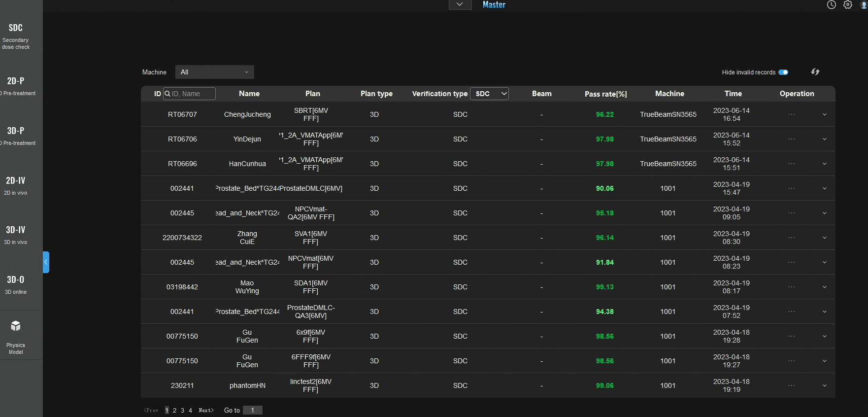Image resolution: width=868 pixels, height=417 pixels.
Task: Expand the top Master dropdown arrow
Action: pyautogui.click(x=460, y=5)
